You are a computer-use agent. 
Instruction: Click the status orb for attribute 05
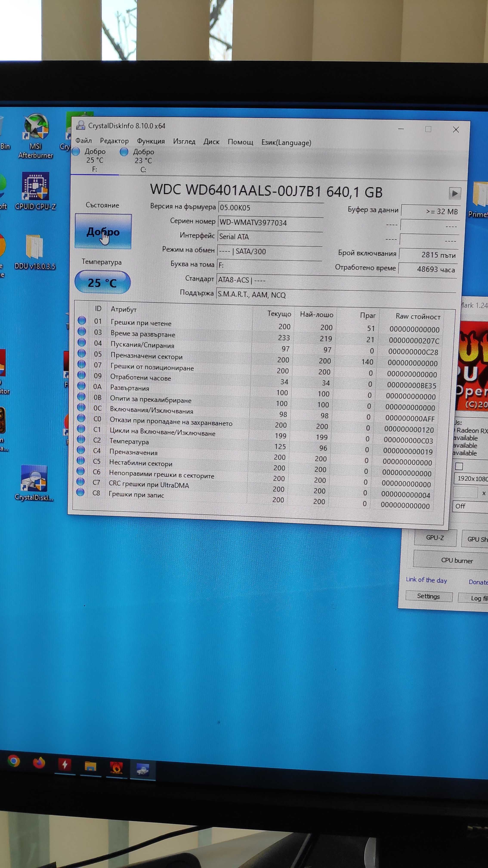82,353
